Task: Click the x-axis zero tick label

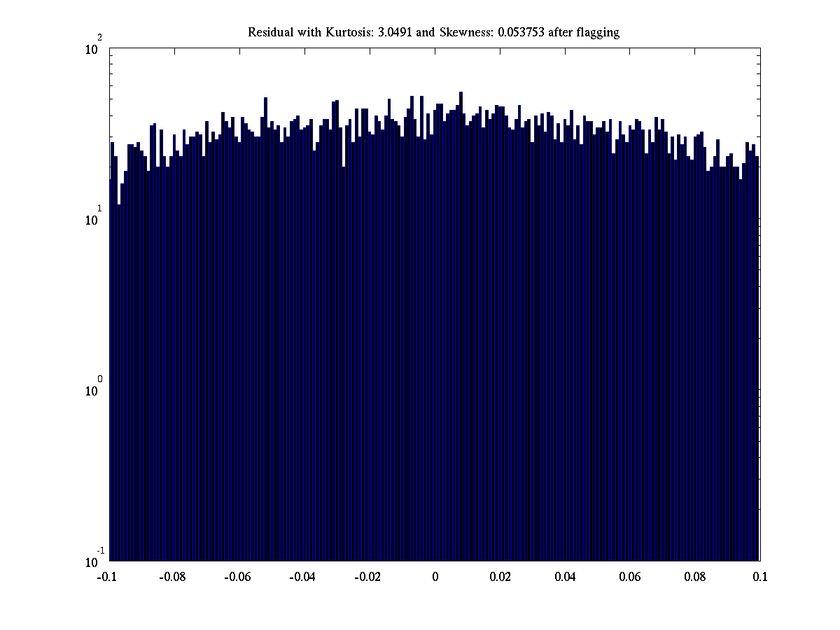Action: click(x=435, y=577)
